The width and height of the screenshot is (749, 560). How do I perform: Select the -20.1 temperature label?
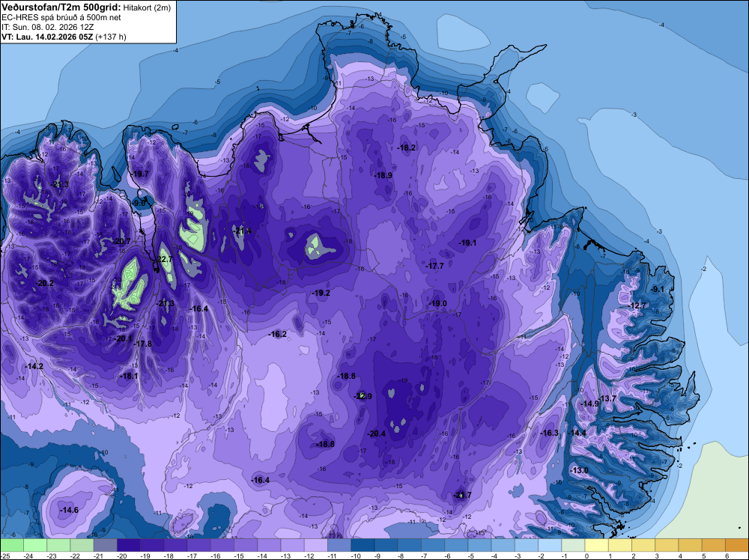coord(123,338)
